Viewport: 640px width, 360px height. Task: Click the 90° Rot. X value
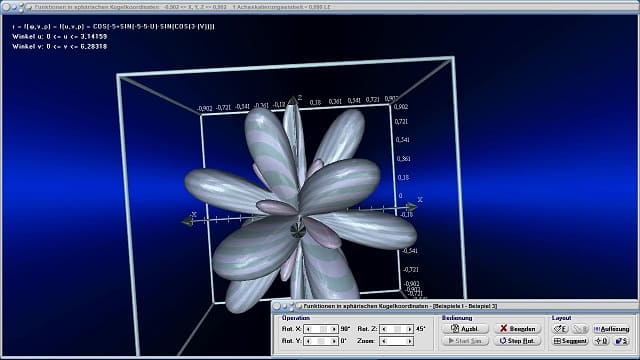click(x=345, y=329)
